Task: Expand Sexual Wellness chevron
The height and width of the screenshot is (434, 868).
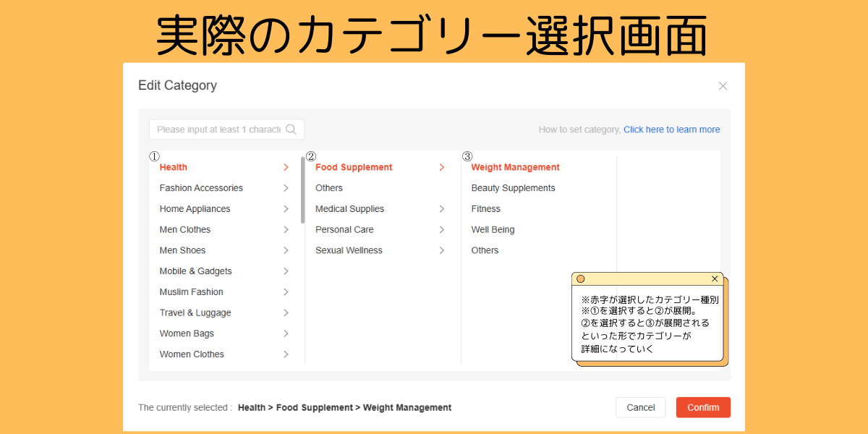Action: [x=441, y=250]
